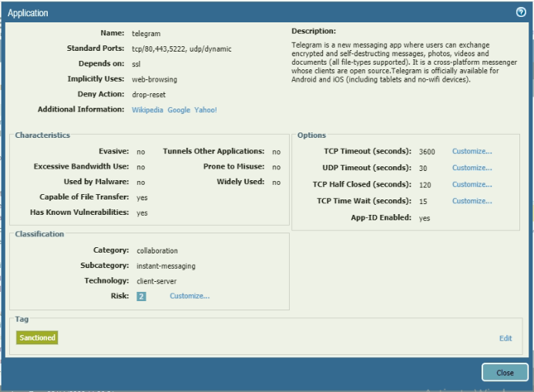Select the TCP Timeout value 3600
The image size is (534, 392).
(427, 152)
